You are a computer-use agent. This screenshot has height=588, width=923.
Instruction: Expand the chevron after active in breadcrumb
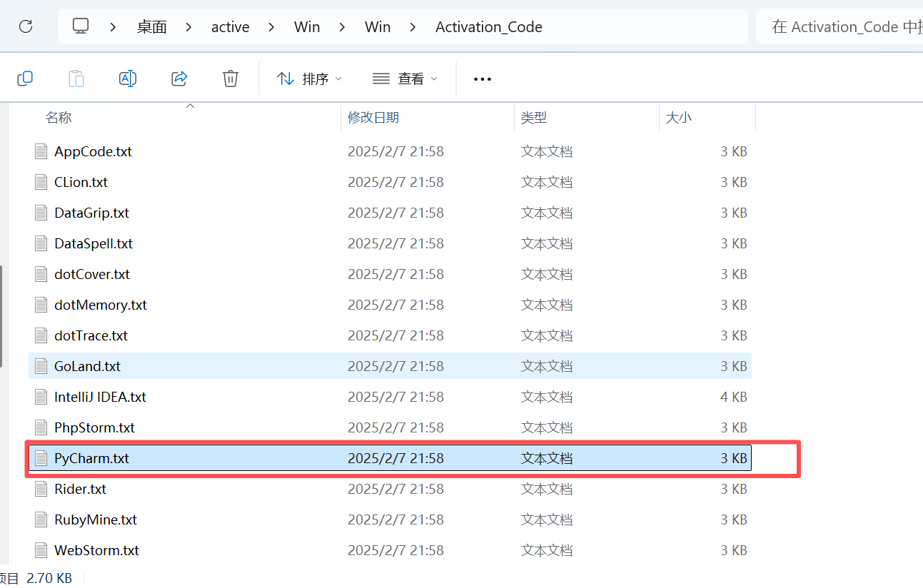point(271,27)
